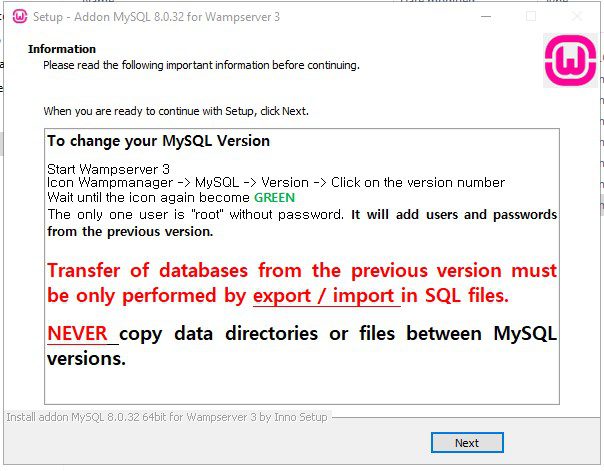Viewport: 604px width, 471px height.
Task: Minimize the Setup window
Action: point(485,15)
